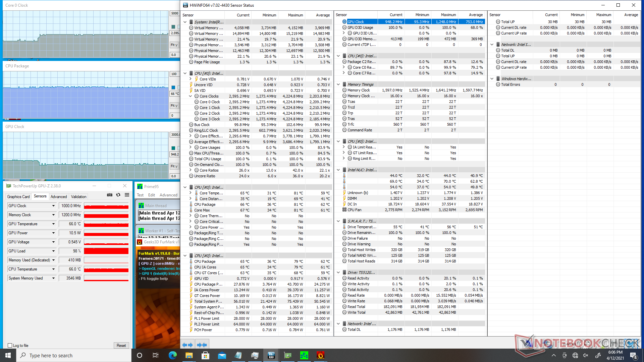Click the CPU Package graph blue color swatch
The height and width of the screenshot is (362, 644).
pyautogui.click(x=173, y=87)
